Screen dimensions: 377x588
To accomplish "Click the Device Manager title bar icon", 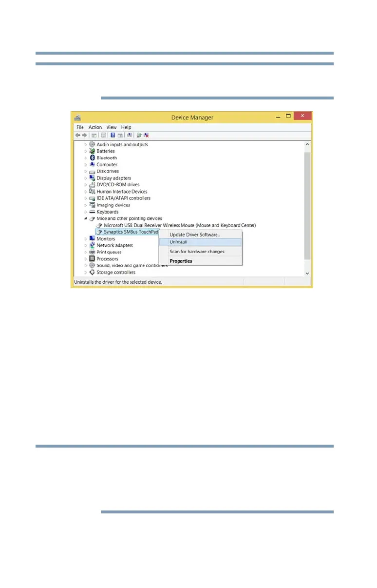I will pyautogui.click(x=77, y=118).
